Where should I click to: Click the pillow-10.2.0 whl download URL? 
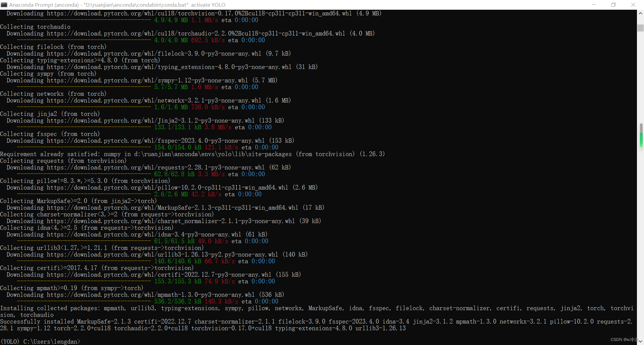pos(168,188)
